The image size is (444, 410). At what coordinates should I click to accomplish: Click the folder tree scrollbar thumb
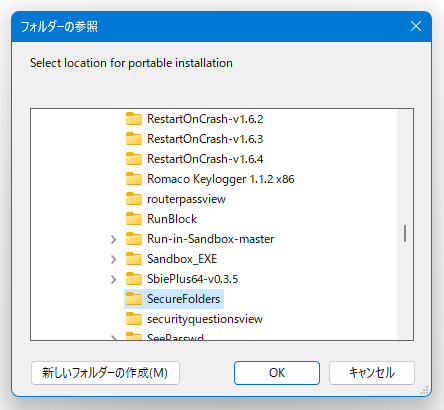405,233
